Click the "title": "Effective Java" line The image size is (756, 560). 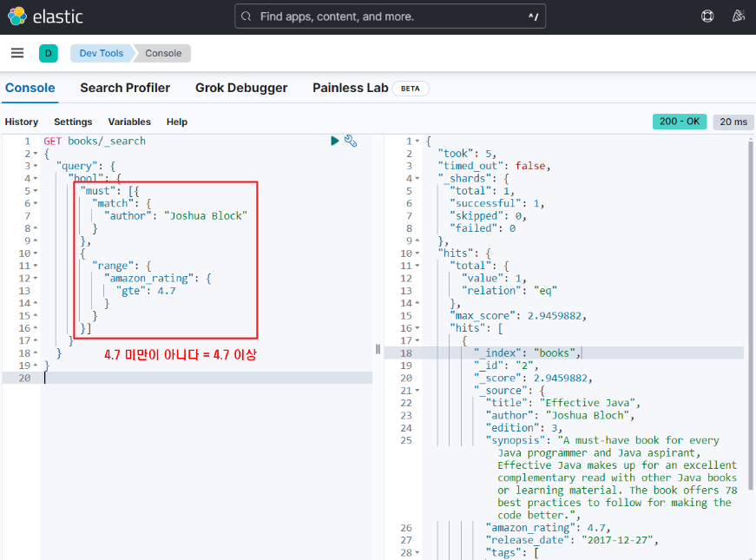(563, 403)
